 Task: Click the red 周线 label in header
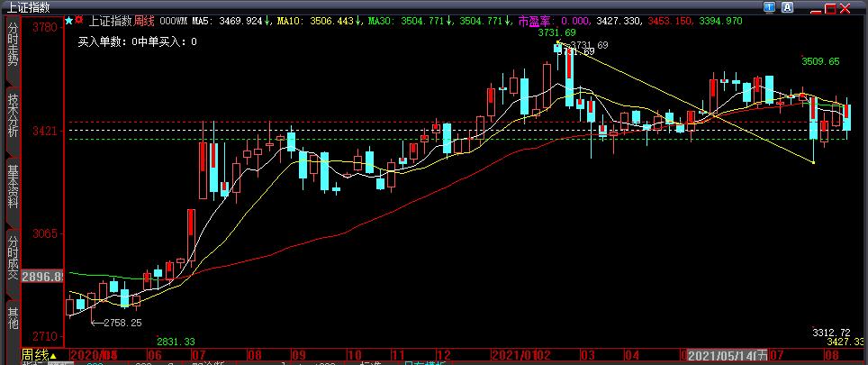(x=144, y=21)
